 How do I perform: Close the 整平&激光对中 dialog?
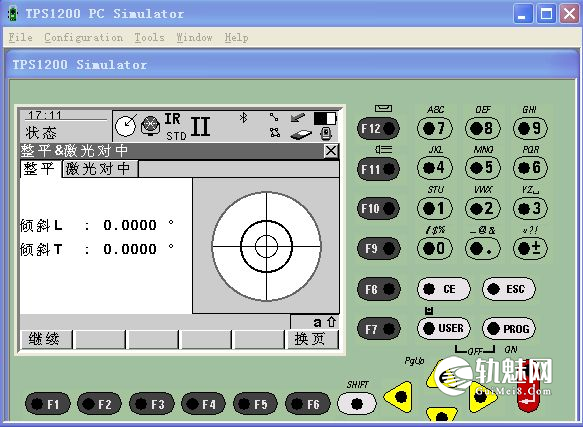(x=331, y=151)
